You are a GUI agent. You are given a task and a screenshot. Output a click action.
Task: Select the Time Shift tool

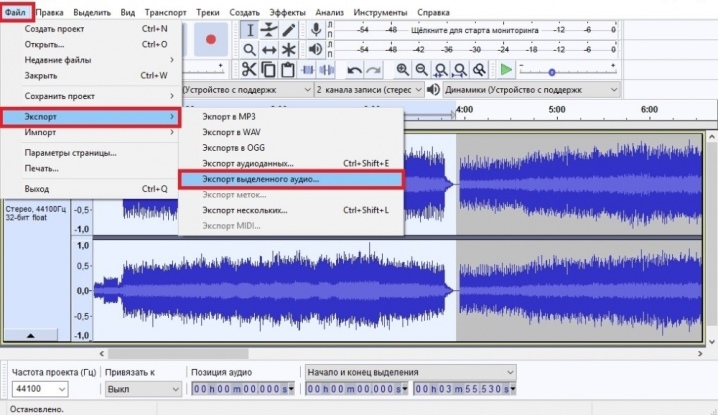(x=269, y=49)
